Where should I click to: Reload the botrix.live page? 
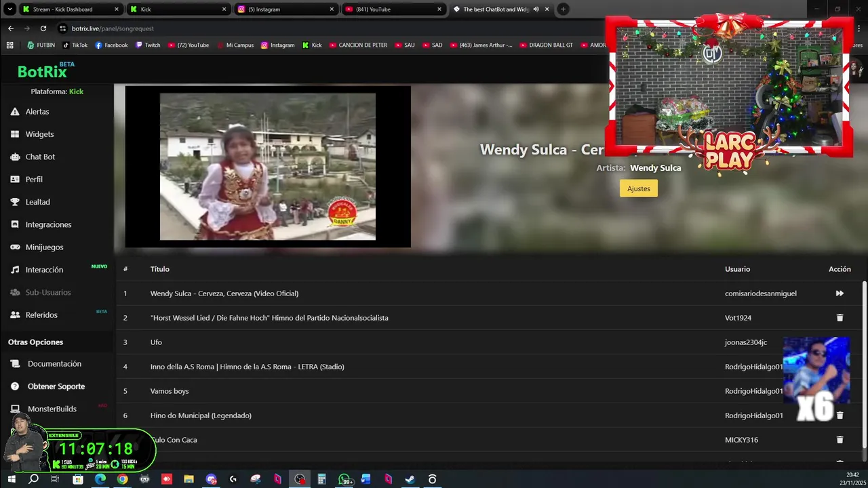point(43,28)
